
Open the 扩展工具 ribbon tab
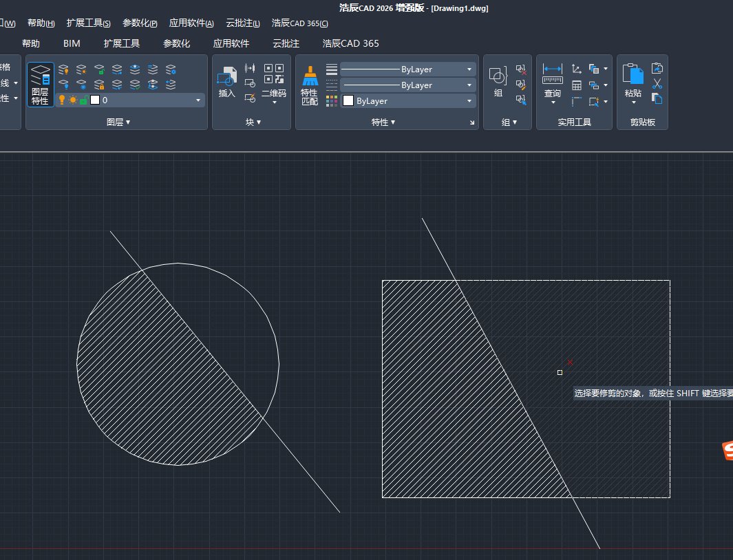tap(122, 43)
